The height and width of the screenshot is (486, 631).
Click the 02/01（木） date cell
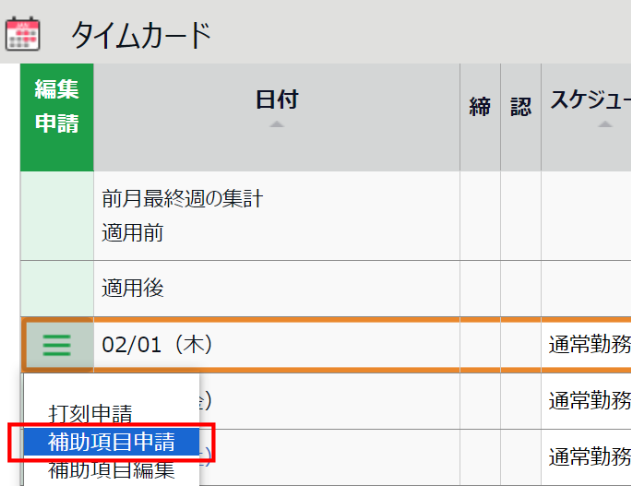coord(157,345)
